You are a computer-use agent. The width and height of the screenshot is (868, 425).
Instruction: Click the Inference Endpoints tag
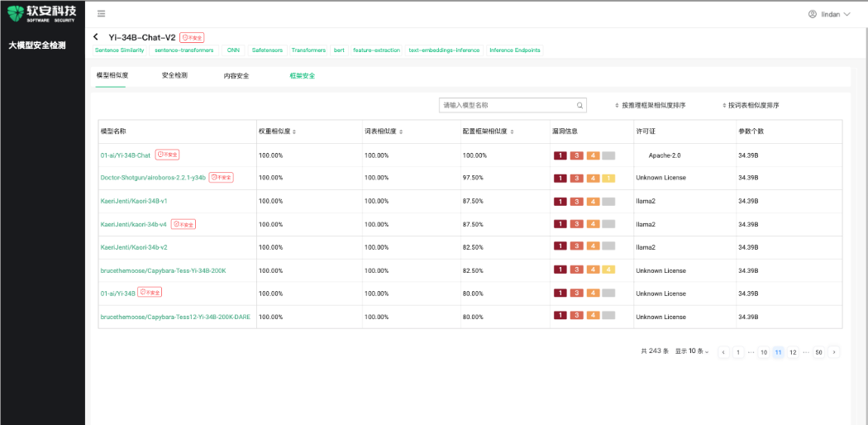tap(515, 50)
